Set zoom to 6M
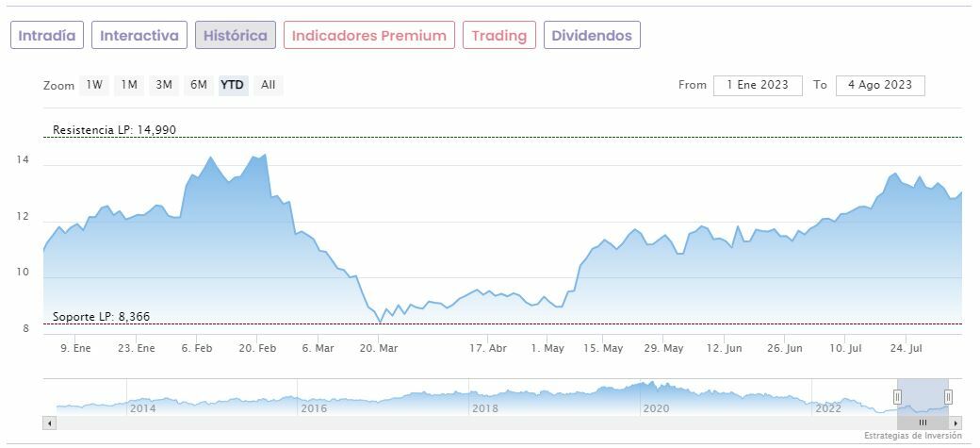 point(198,85)
